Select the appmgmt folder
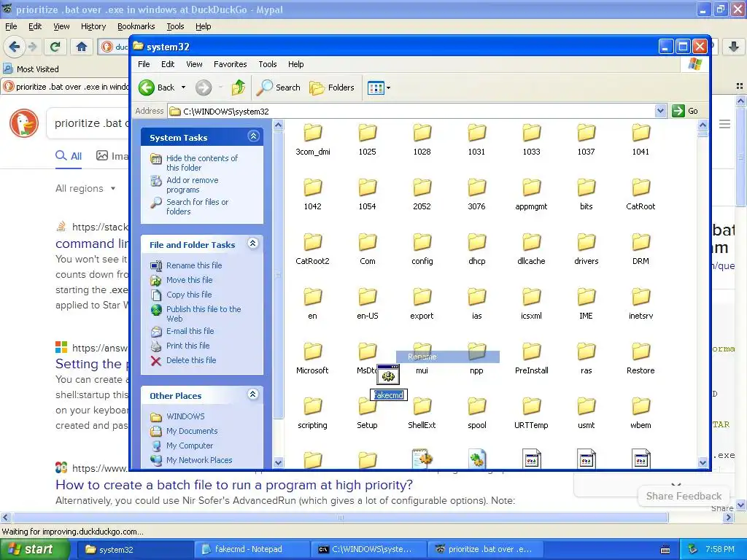The image size is (747, 560). (x=531, y=194)
